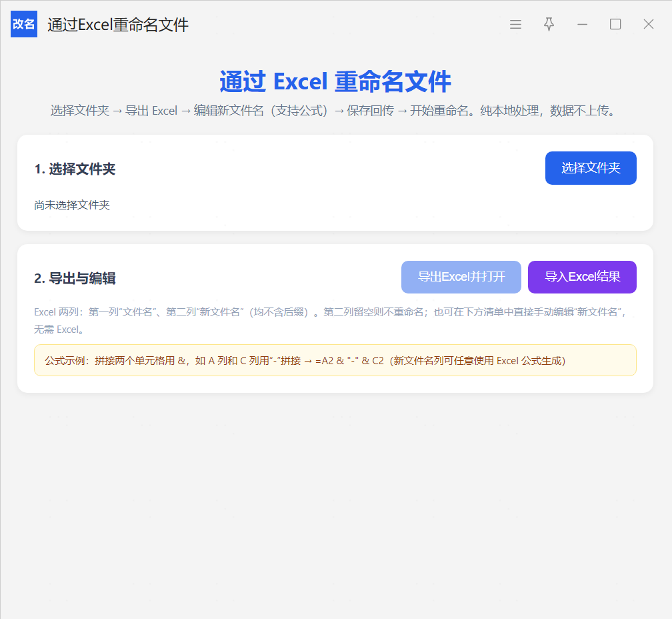The width and height of the screenshot is (672, 619).
Task: Open the hamburger menu icon
Action: 515,25
